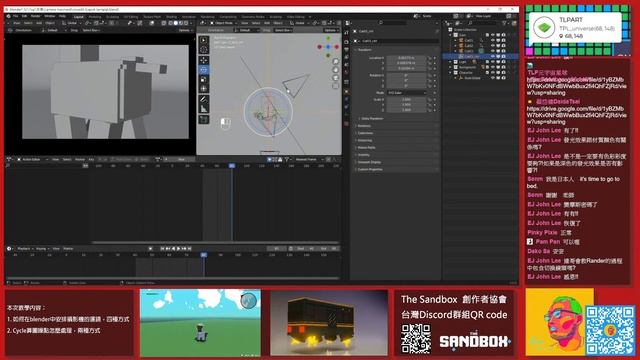The image size is (640, 360).
Task: Open the right viewport Options dropdown
Action: [x=331, y=30]
